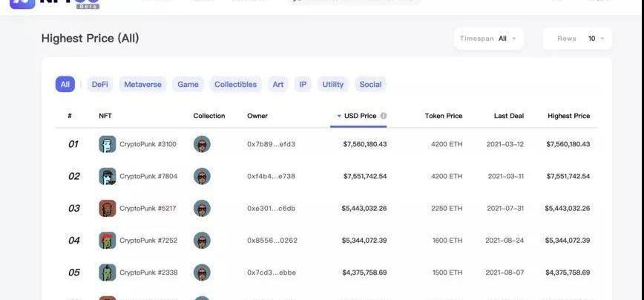Image resolution: width=644 pixels, height=300 pixels.
Task: Open the CryptoPunk #7252 name link
Action: click(148, 241)
